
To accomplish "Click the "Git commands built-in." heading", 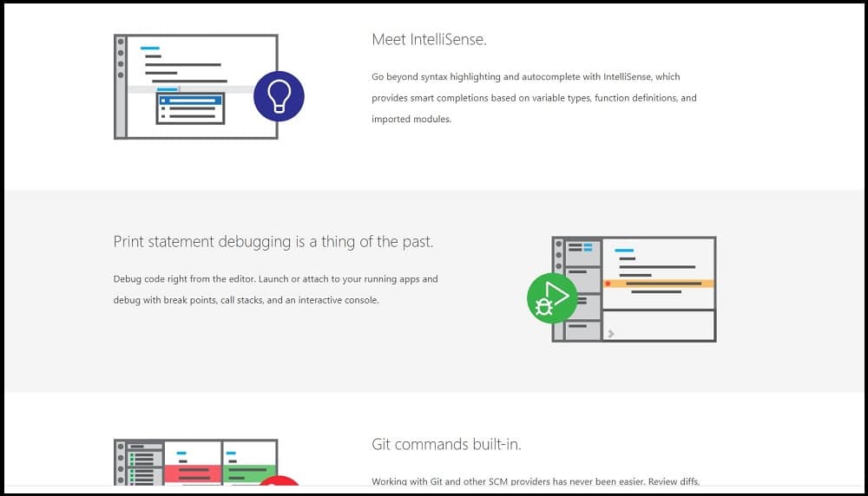I will [446, 444].
